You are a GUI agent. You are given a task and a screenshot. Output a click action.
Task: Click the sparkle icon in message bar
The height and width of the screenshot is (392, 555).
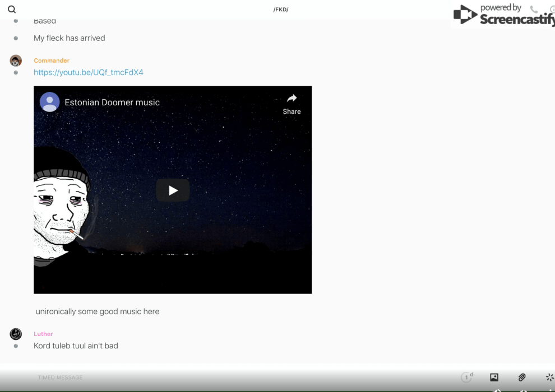pyautogui.click(x=549, y=377)
